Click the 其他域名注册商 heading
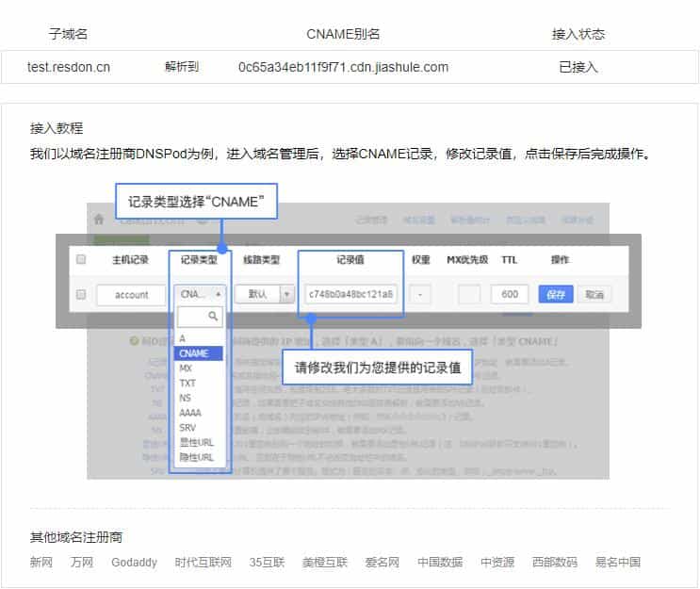The height and width of the screenshot is (589, 700). tap(76, 537)
